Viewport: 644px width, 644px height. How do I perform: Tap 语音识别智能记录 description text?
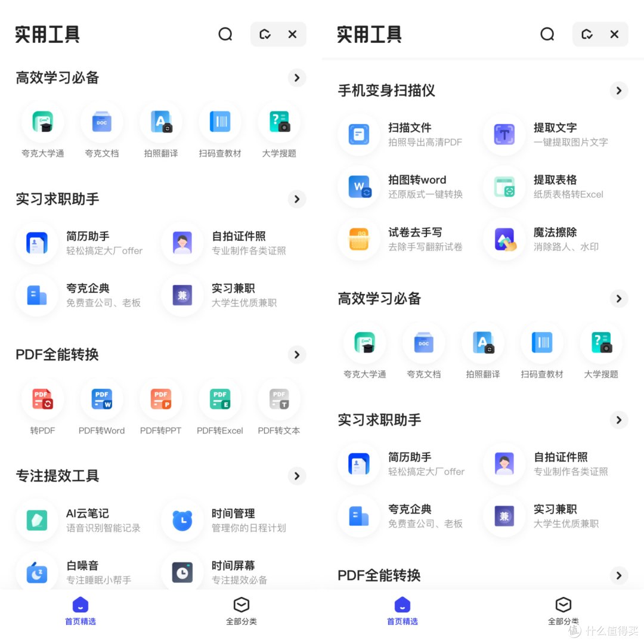[103, 528]
